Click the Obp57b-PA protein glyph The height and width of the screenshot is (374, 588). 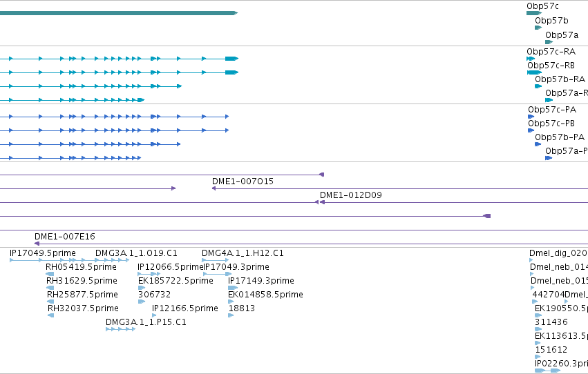pyautogui.click(x=538, y=144)
